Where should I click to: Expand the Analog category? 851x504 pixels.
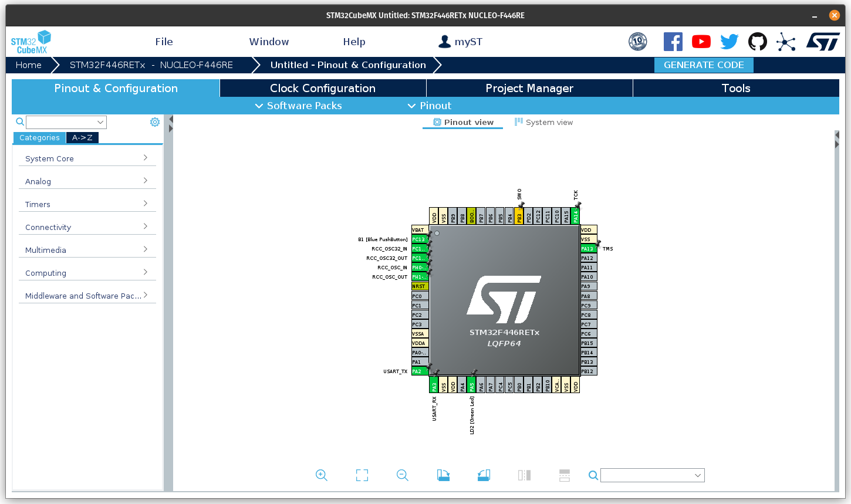click(x=87, y=181)
